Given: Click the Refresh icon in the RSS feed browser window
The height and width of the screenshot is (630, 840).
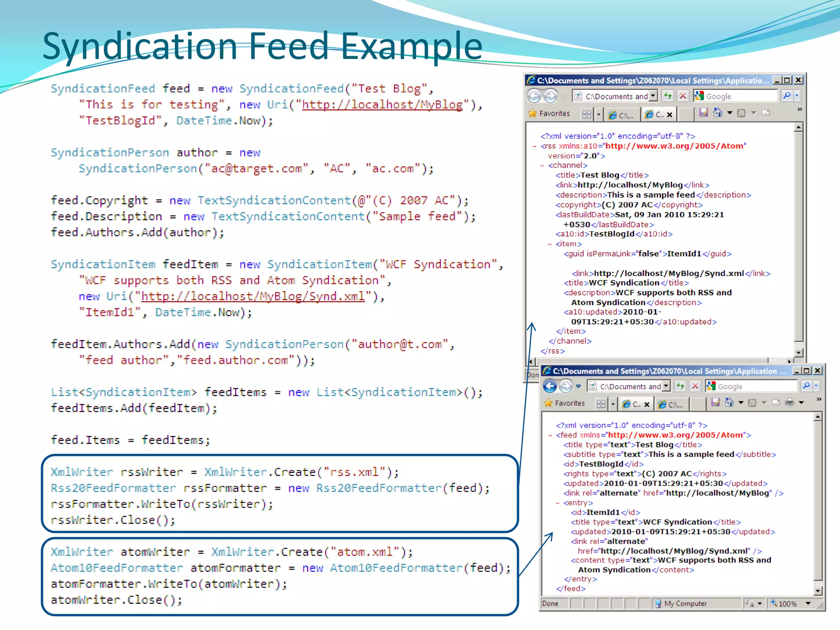Looking at the screenshot, I should [x=668, y=96].
